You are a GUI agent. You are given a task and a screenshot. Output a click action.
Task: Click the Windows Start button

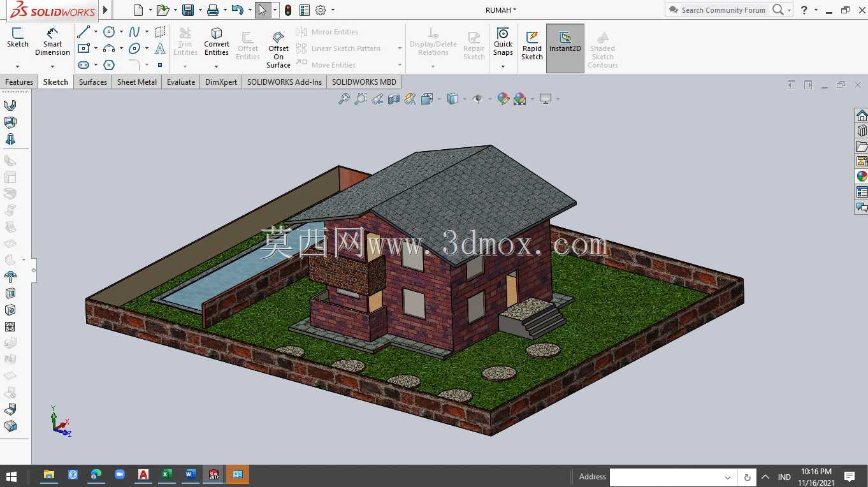coord(11,476)
